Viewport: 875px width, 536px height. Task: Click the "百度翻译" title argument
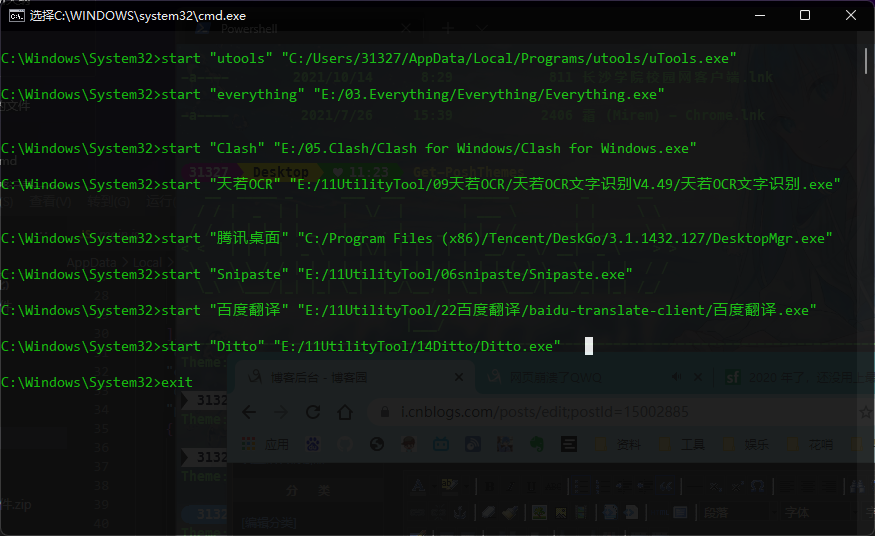coord(249,310)
